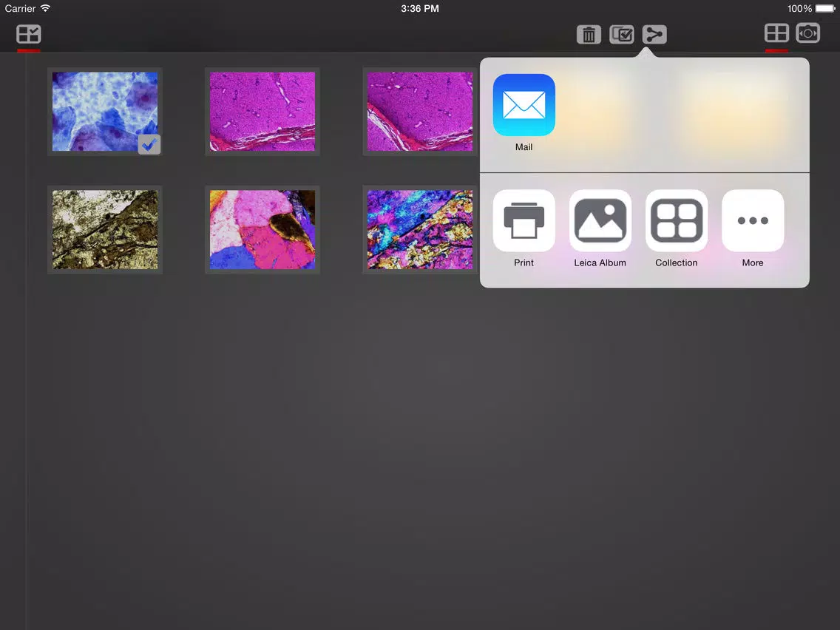Switch to the camera capture icon
The width and height of the screenshot is (840, 630).
point(808,33)
